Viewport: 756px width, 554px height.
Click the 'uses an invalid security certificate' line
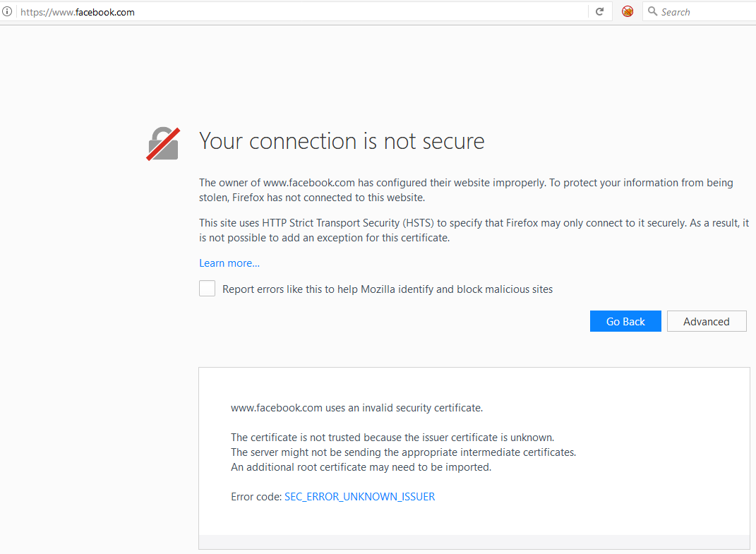click(x=356, y=408)
